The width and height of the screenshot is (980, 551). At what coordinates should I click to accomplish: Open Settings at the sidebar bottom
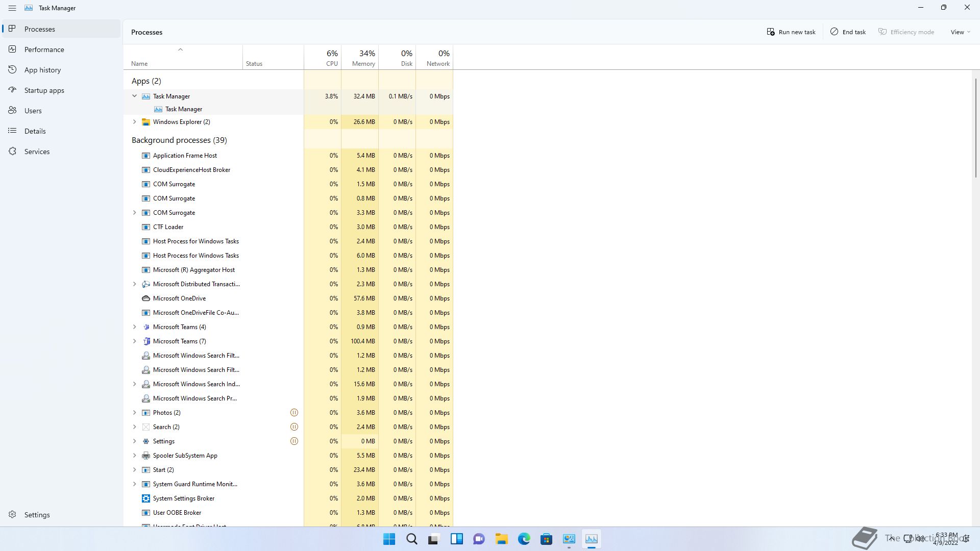pyautogui.click(x=61, y=514)
